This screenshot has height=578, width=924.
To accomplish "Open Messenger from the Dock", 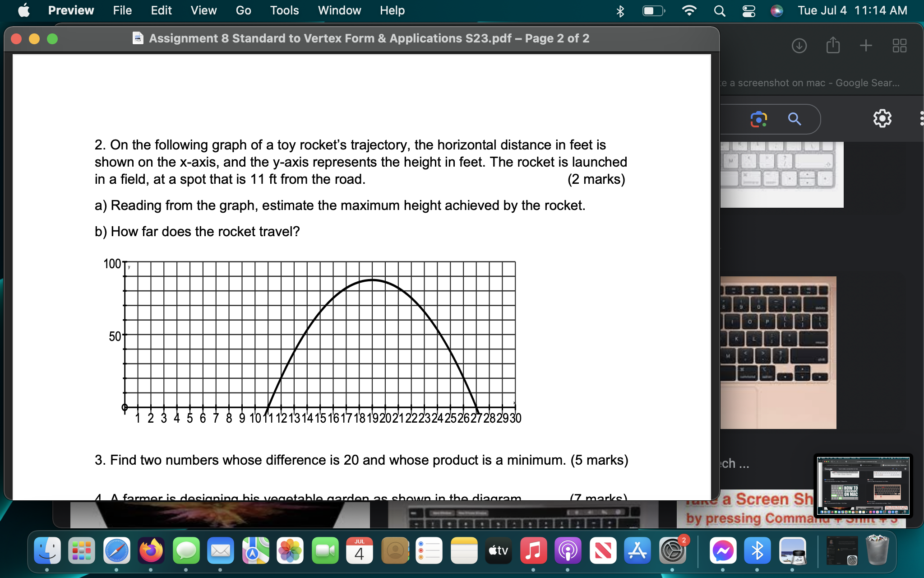I will tap(723, 551).
